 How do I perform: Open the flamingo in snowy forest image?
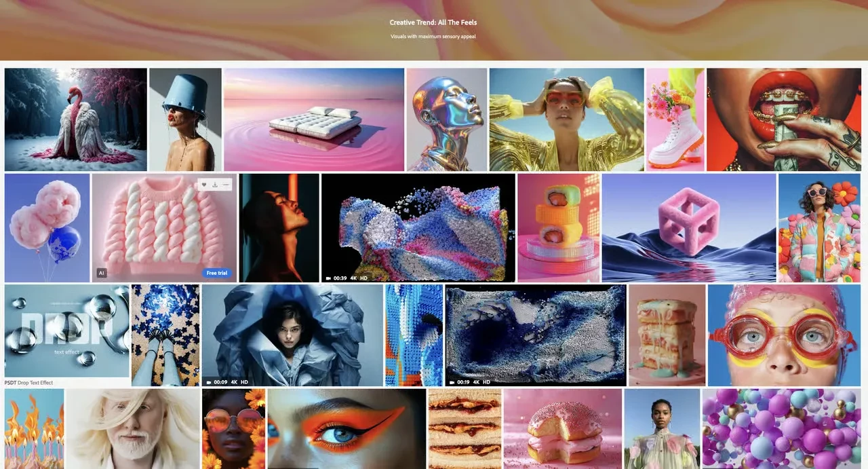pos(76,119)
